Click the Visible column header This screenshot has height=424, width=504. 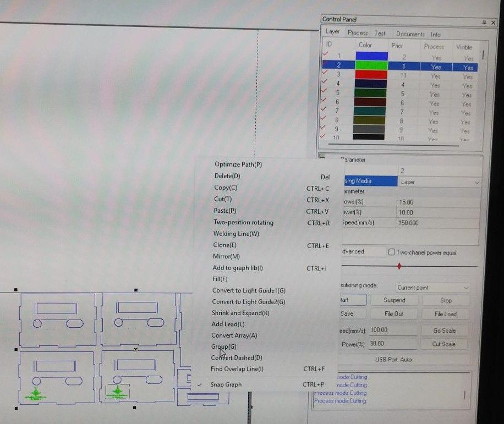pyautogui.click(x=464, y=47)
